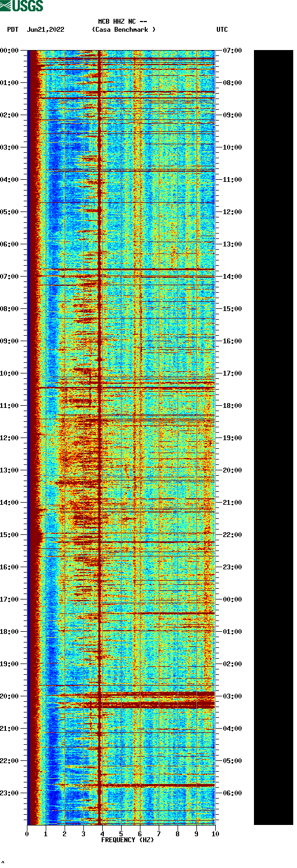Select the 20:00 label on the PDT axis
297x868 pixels.
click(x=9, y=696)
